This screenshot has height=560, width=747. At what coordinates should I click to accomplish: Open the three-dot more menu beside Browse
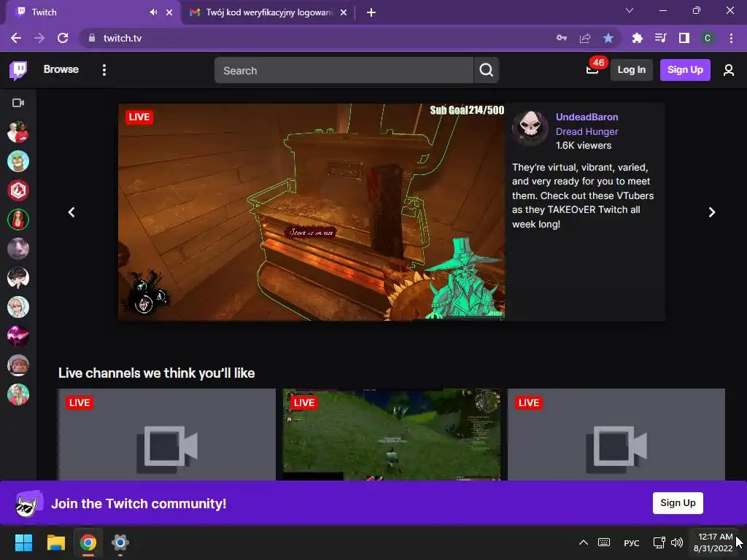104,70
